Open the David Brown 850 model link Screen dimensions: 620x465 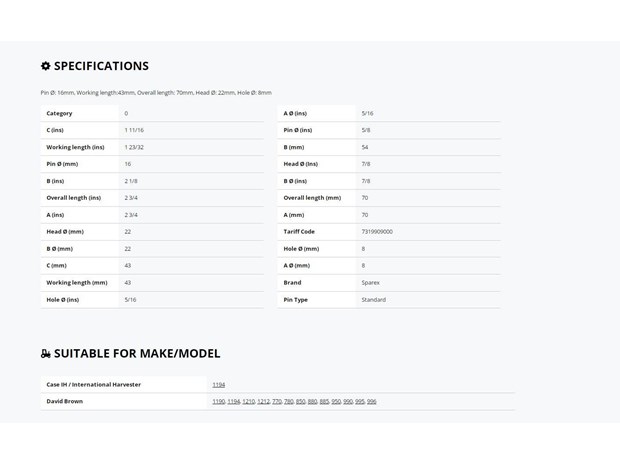point(301,402)
